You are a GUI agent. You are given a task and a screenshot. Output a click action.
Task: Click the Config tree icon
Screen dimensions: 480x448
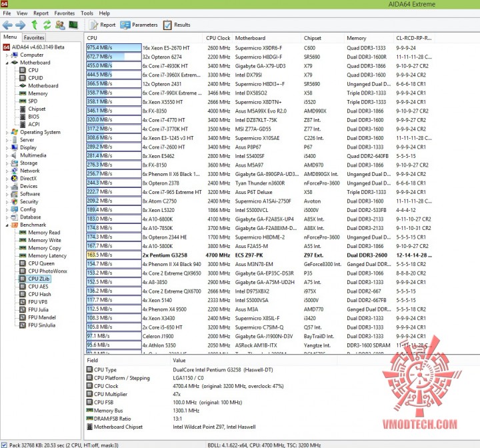click(15, 209)
